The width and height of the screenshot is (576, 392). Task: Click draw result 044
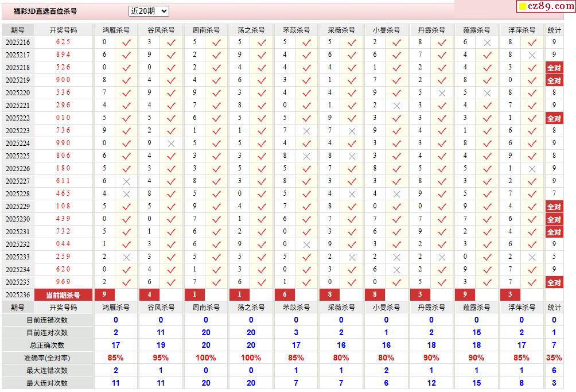(63, 244)
